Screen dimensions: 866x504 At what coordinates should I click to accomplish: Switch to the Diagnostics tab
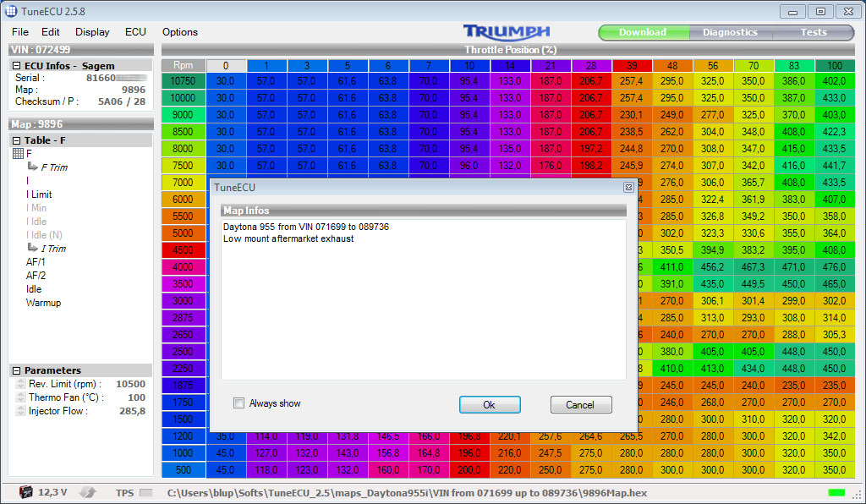tap(730, 33)
